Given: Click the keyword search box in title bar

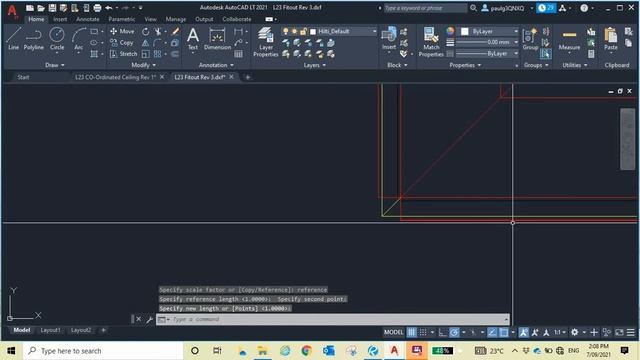Looking at the screenshot, I should point(425,8).
